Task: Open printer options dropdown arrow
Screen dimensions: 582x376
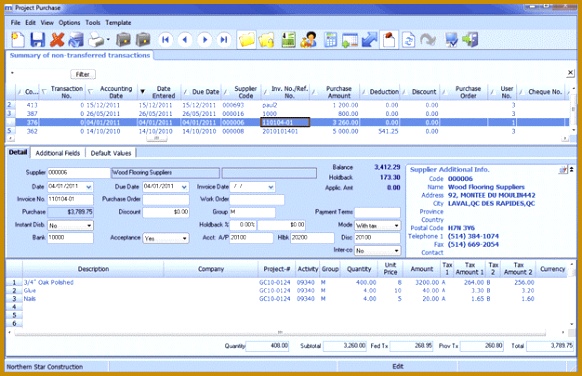Action: coord(108,39)
